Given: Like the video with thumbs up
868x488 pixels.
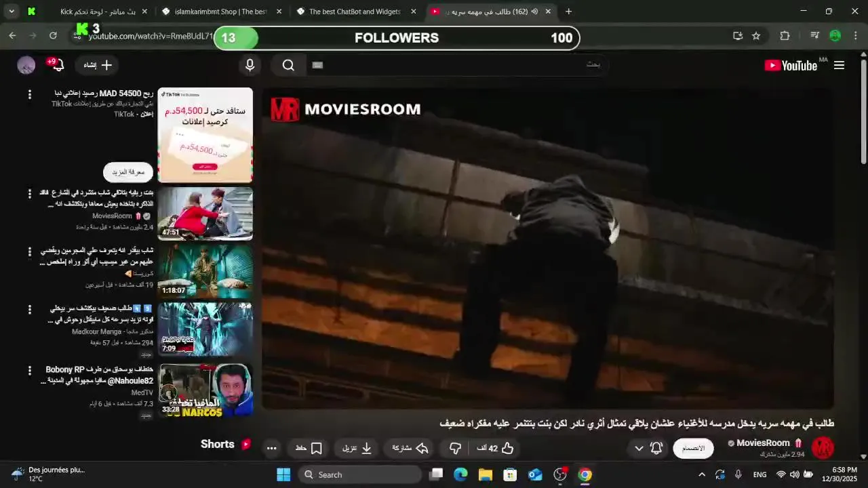Looking at the screenshot, I should [x=495, y=448].
